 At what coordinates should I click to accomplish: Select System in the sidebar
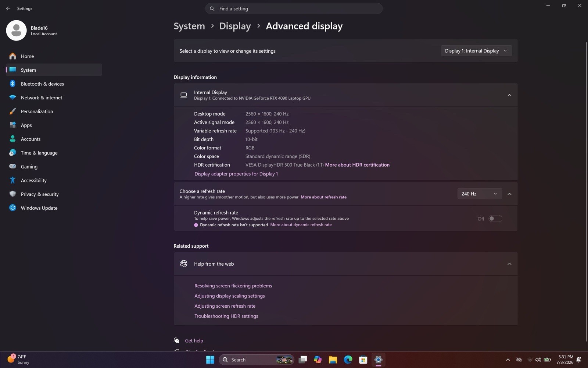coord(54,70)
